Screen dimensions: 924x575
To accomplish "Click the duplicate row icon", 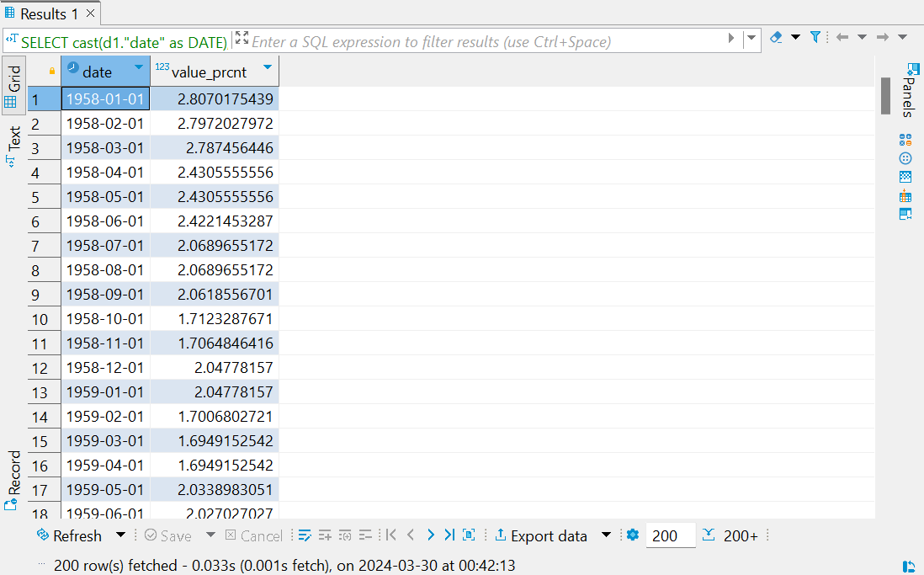I will [345, 535].
